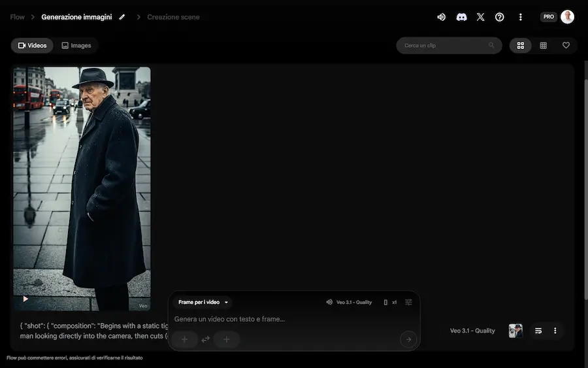Switch to large grid view
Image resolution: width=588 pixels, height=368 pixels.
click(521, 46)
